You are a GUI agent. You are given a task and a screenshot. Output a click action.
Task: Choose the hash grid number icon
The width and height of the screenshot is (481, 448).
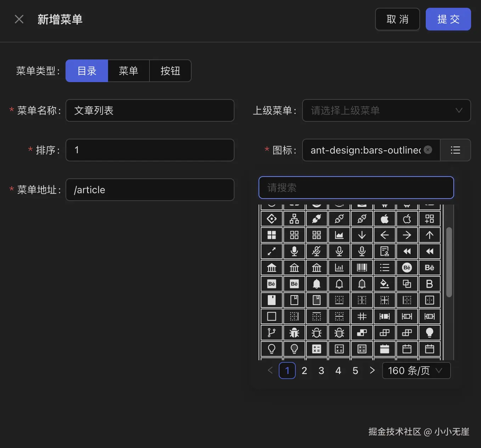pos(362,316)
